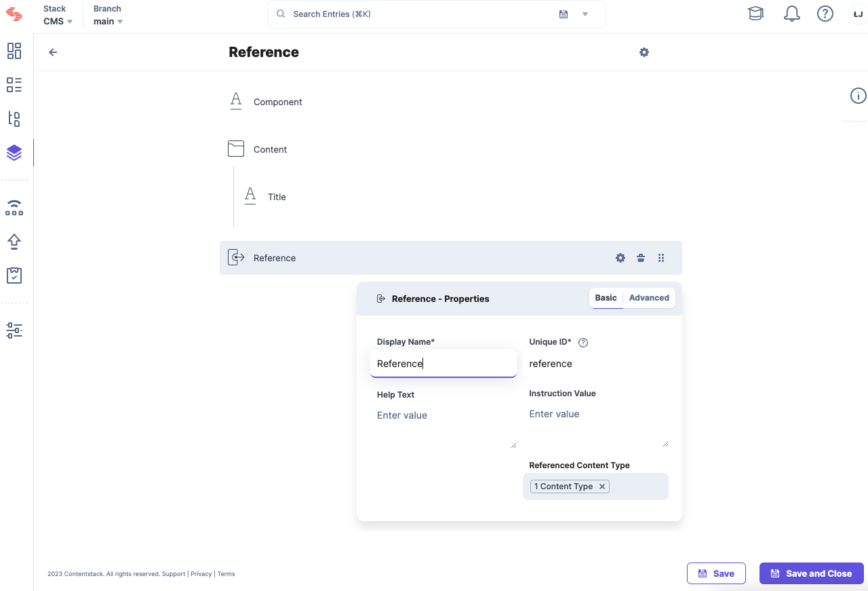This screenshot has height=591, width=868.
Task: Click the Reference field settings gear
Action: pos(620,258)
